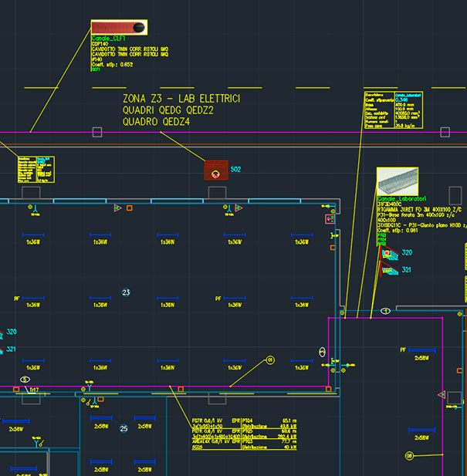Click gray square on magenta line right of properties table
This screenshot has height=476, width=467.
pos(445,132)
